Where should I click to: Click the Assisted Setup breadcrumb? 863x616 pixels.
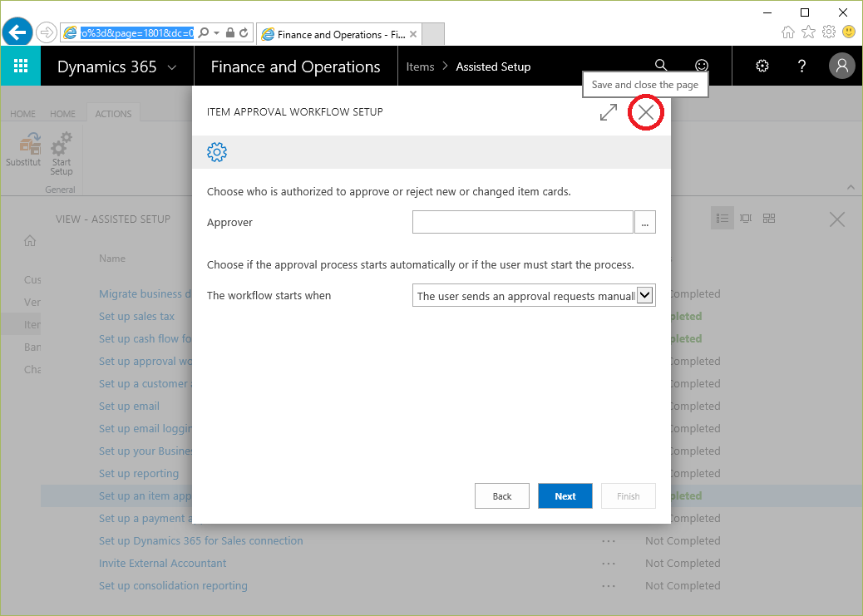[x=493, y=67]
